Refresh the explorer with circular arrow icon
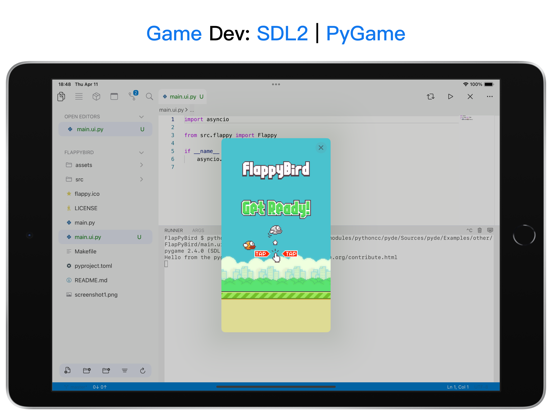This screenshot has height=414, width=552. click(143, 370)
